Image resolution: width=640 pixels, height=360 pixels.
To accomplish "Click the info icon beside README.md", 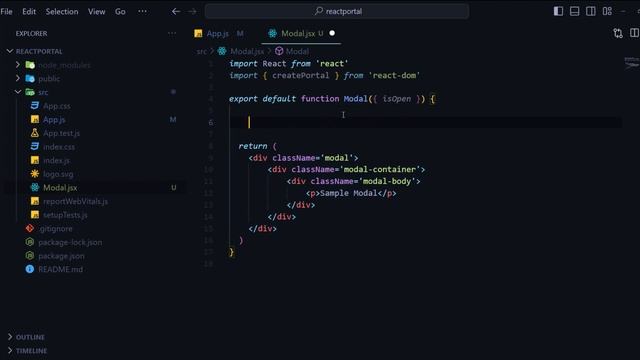I will pyautogui.click(x=30, y=269).
